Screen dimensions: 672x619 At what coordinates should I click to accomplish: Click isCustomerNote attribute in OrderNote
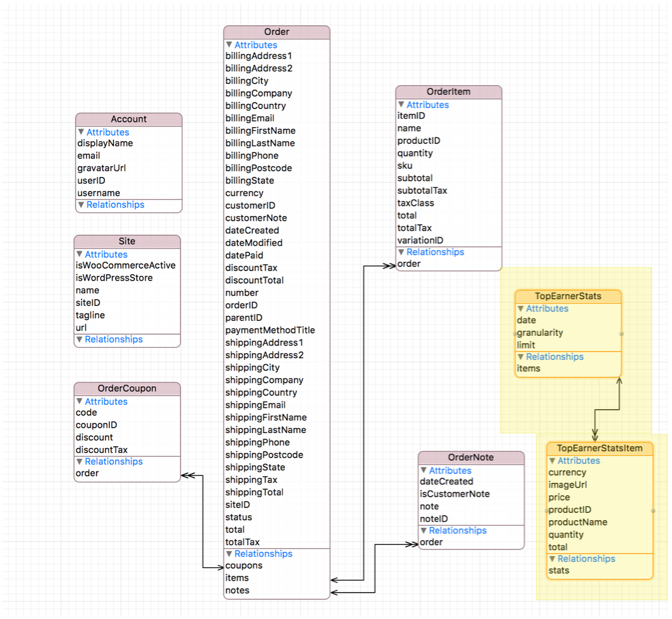coord(455,494)
